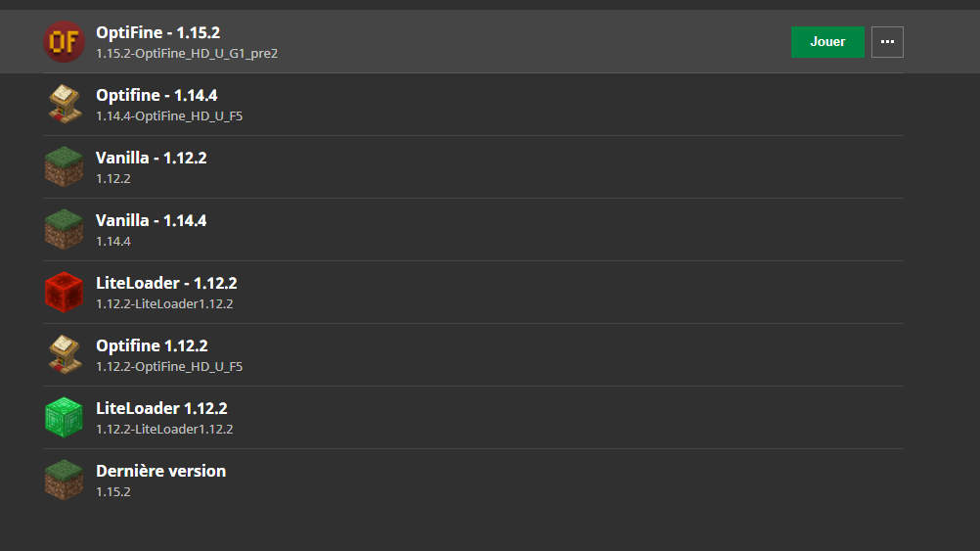The height and width of the screenshot is (551, 980).
Task: Click the grass block icon for Vanilla - 1.12.2
Action: (x=64, y=167)
